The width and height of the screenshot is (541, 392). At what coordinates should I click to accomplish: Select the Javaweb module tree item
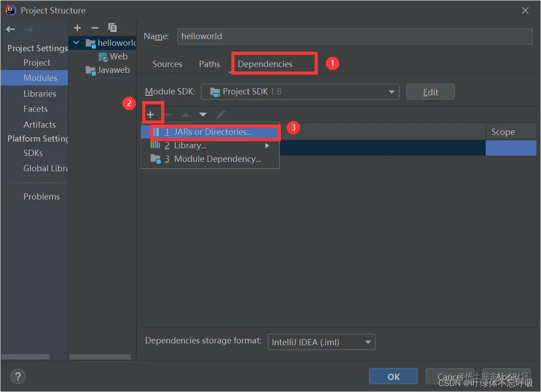[108, 70]
